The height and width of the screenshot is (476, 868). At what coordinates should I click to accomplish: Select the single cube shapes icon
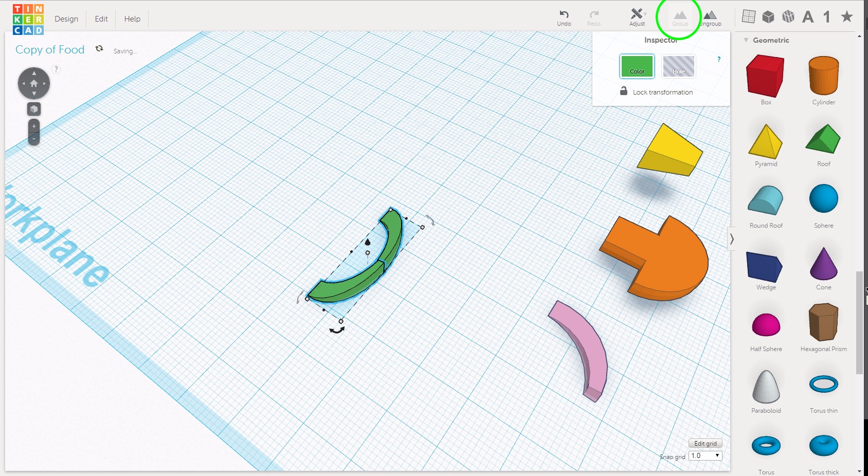768,17
